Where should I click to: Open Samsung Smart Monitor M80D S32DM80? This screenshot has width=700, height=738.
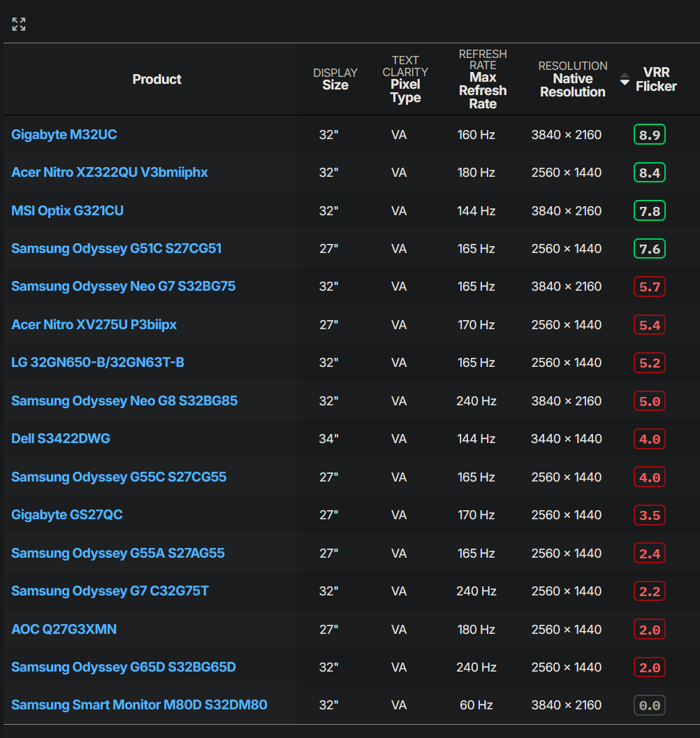(139, 705)
